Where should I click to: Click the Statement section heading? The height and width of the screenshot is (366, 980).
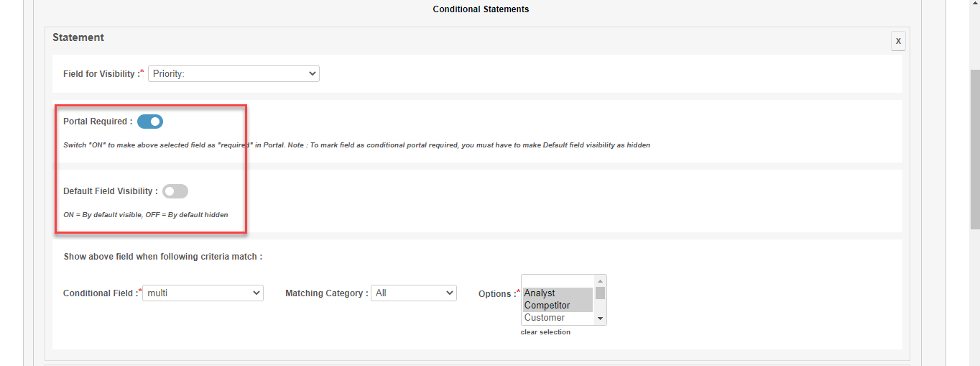pyautogui.click(x=78, y=37)
